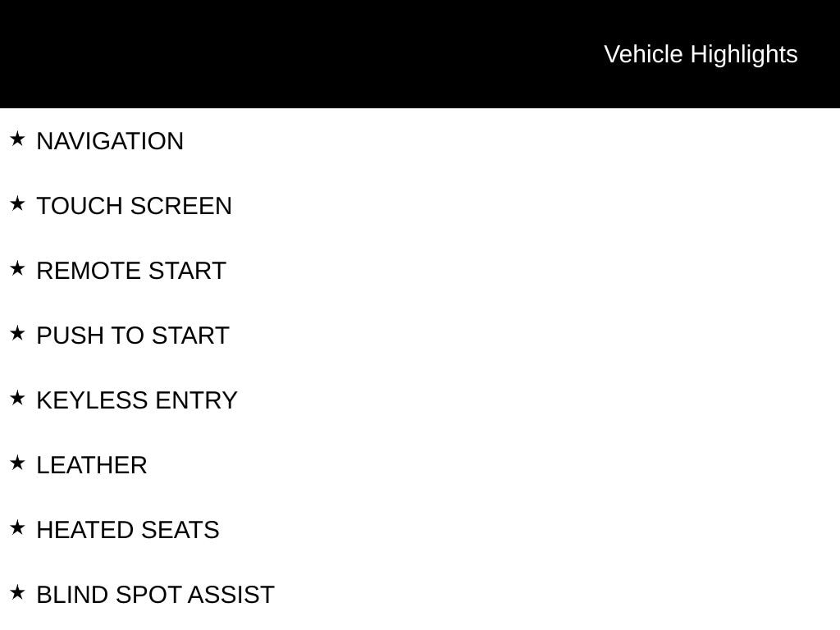Viewport: 840px width, 630px height.
Task: Click the REMOTE START feature text
Action: tap(131, 271)
